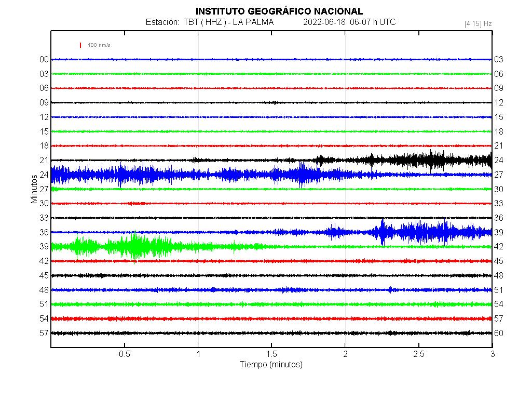
Task: Click the large green burst on the minute 39 trace
Action: tap(135, 246)
